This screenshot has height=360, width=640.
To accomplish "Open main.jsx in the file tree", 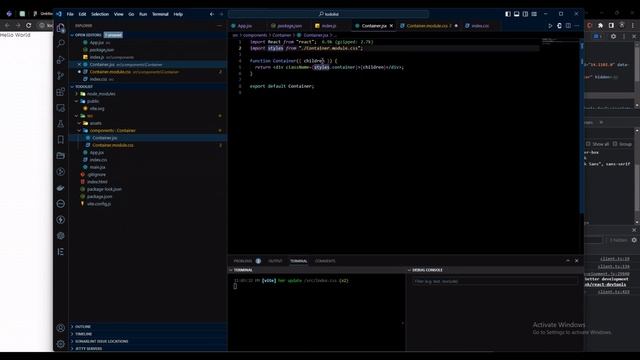I will pos(98,167).
